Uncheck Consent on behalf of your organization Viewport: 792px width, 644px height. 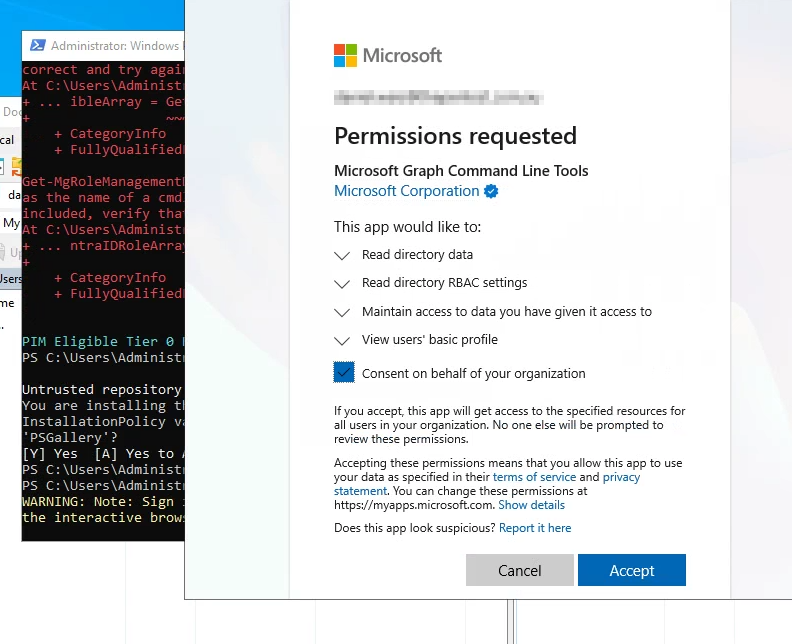[x=344, y=373]
